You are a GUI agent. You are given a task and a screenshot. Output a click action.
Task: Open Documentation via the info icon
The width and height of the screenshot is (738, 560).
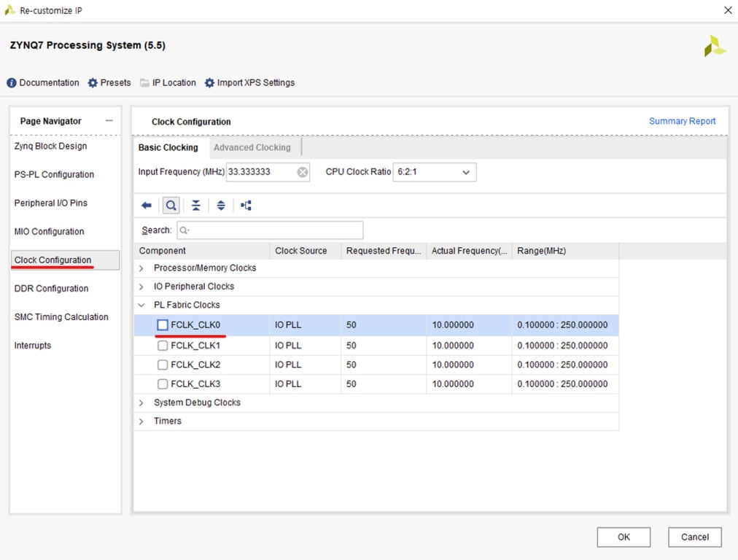point(12,83)
